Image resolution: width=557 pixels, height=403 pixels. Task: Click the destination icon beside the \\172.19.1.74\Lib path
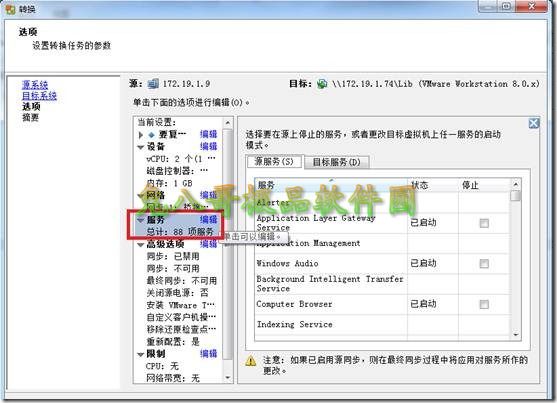322,84
